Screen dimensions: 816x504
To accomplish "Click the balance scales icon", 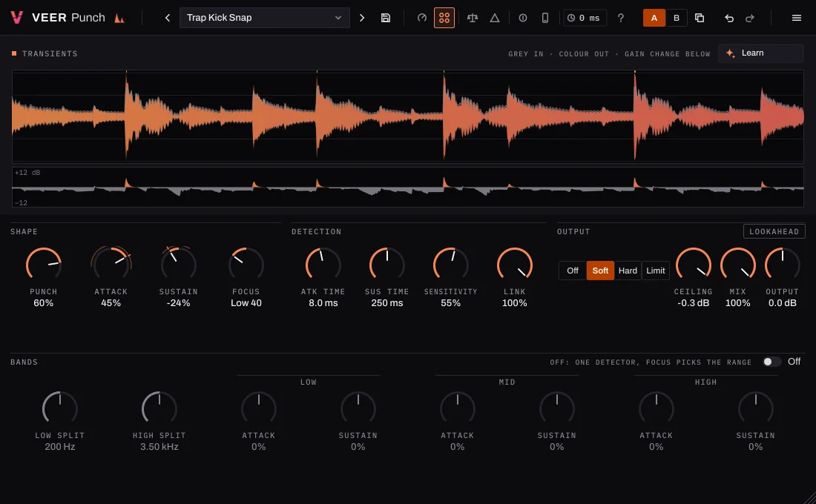I will 473,18.
